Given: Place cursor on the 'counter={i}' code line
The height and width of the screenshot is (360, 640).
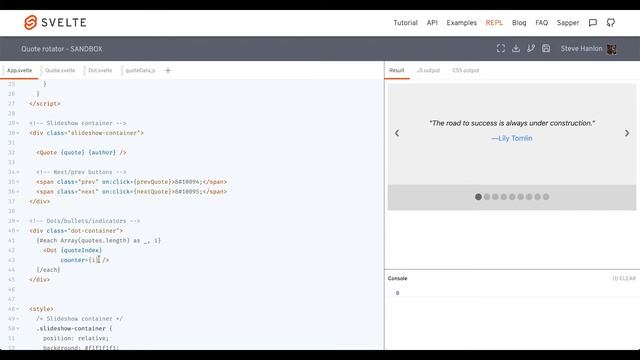Looking at the screenshot, I should (84, 260).
